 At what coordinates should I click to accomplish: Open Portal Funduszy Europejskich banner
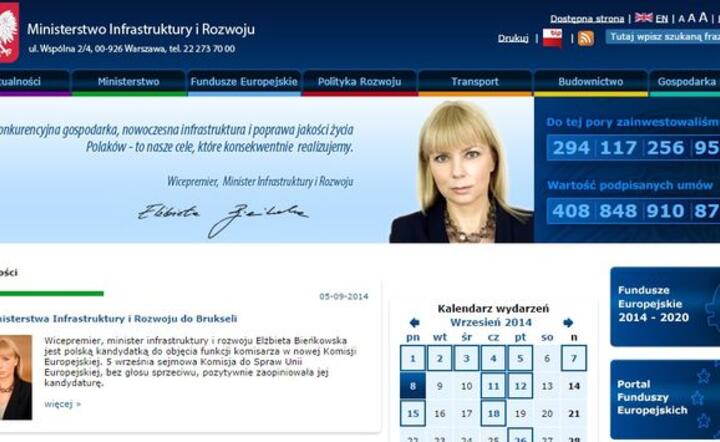(x=665, y=399)
